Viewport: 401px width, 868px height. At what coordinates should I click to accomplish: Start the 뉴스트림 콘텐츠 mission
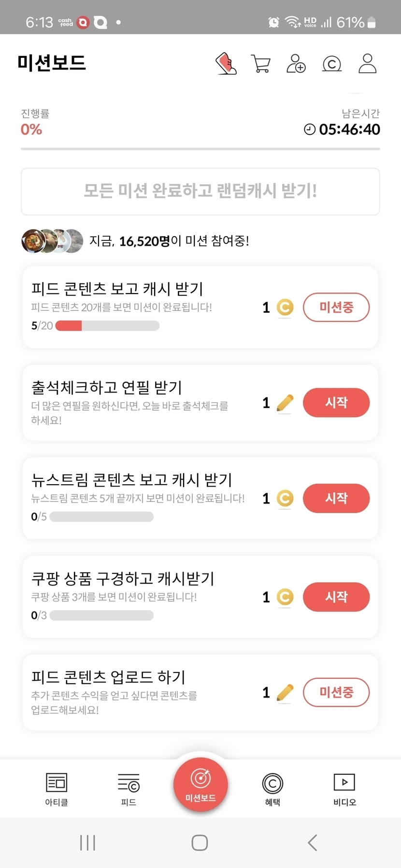(x=336, y=498)
